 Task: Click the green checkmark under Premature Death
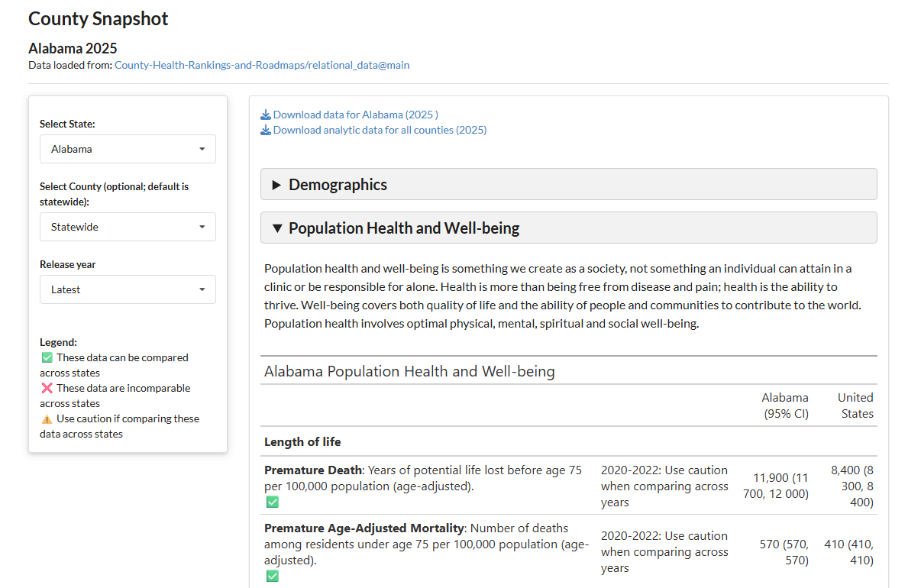(272, 502)
